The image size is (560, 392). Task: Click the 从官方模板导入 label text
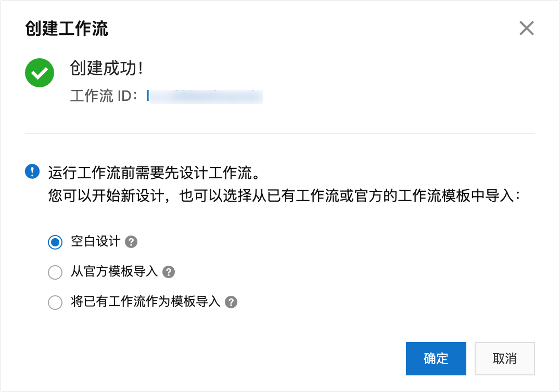114,272
